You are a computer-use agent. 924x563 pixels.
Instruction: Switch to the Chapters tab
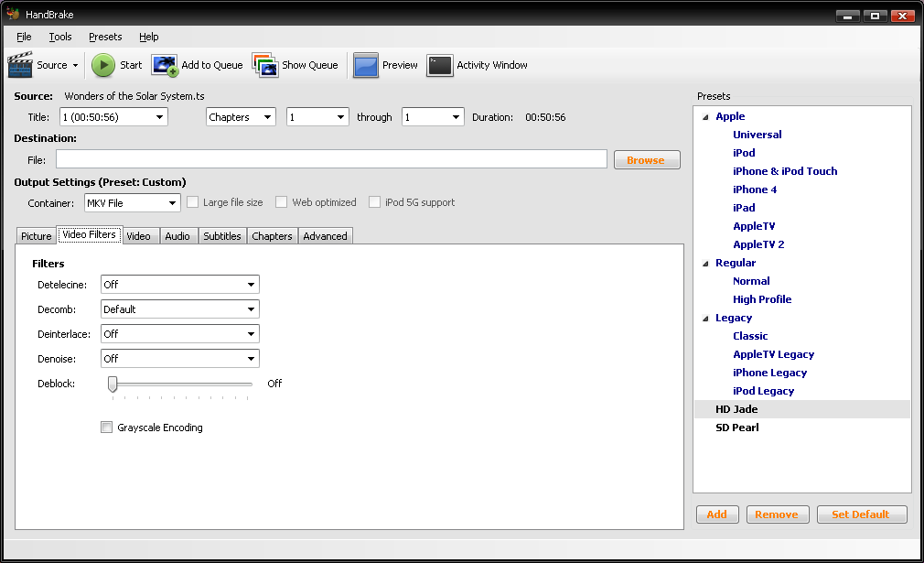pyautogui.click(x=272, y=236)
